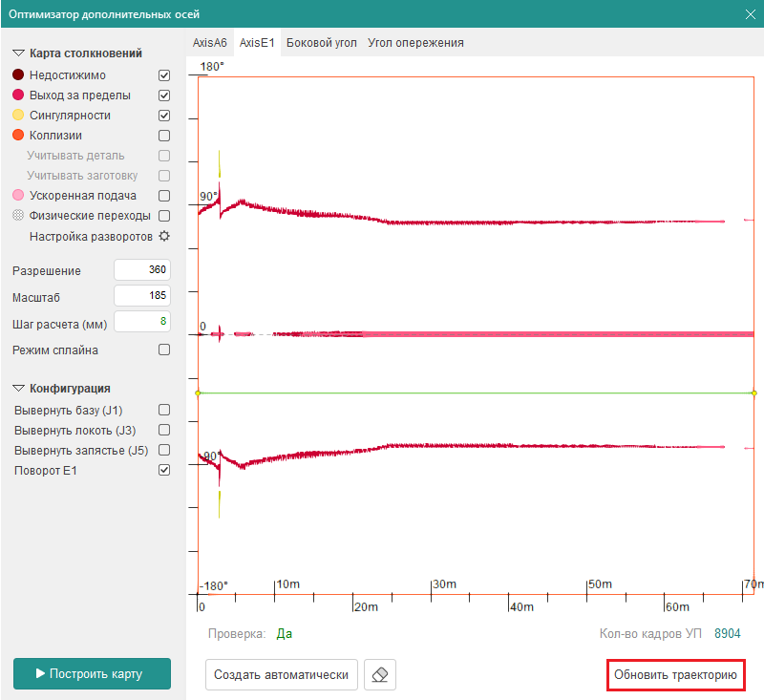Click the hatched Физические переходы icon
This screenshot has width=764, height=700.
[18, 216]
